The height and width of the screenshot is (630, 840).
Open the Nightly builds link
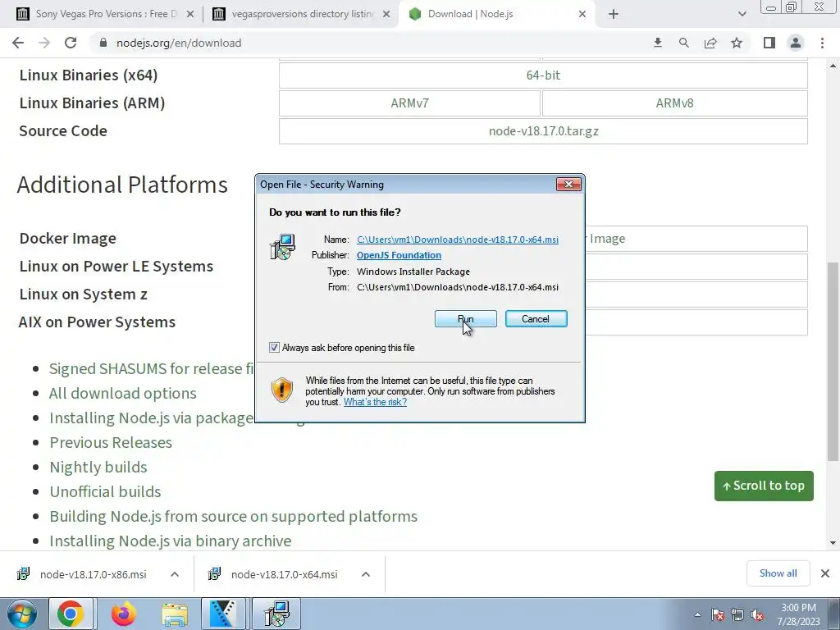pyautogui.click(x=98, y=467)
